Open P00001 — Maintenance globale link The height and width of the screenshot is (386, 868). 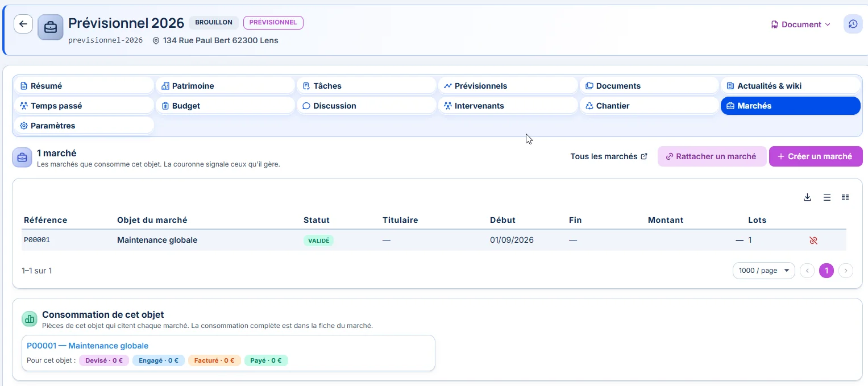(88, 346)
